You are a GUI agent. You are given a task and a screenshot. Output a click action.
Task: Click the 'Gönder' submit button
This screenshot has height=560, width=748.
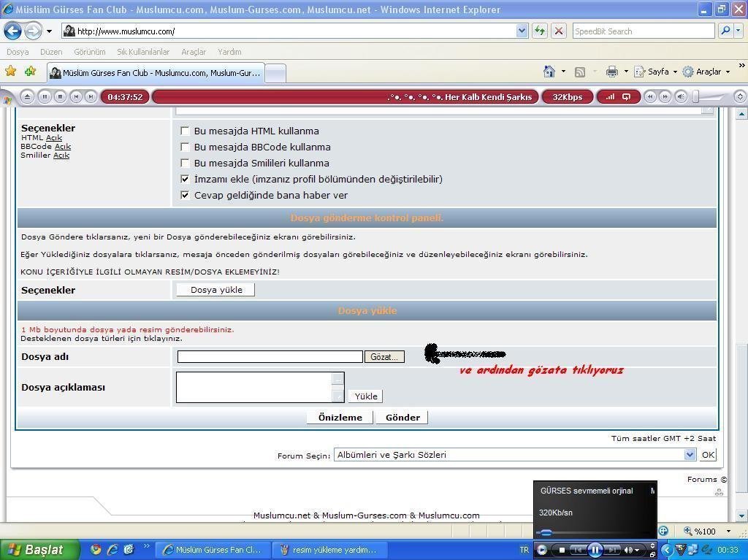pyautogui.click(x=402, y=418)
